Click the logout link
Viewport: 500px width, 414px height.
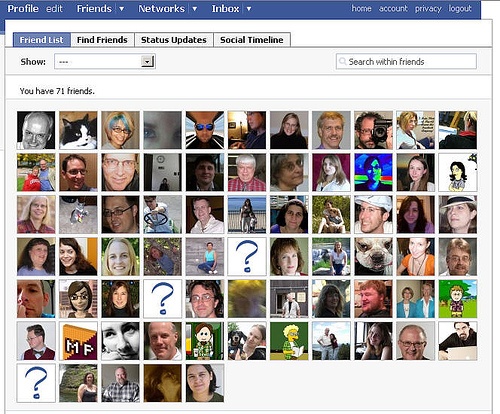460,8
